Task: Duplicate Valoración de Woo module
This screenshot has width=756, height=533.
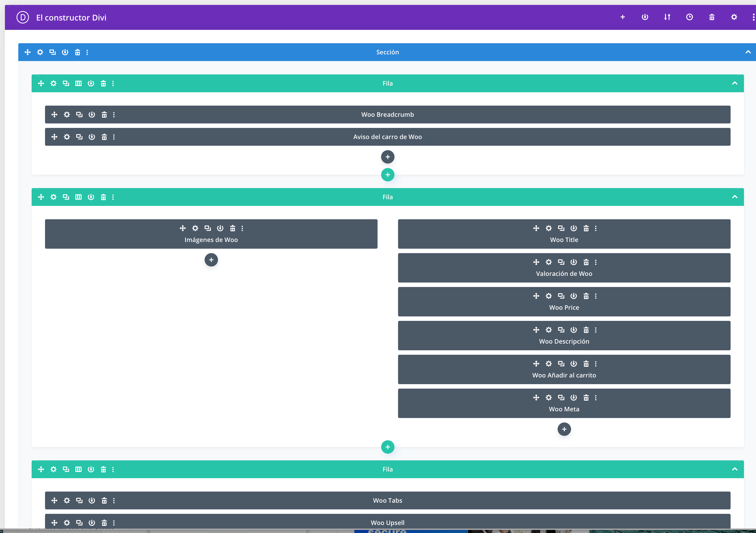Action: [561, 262]
